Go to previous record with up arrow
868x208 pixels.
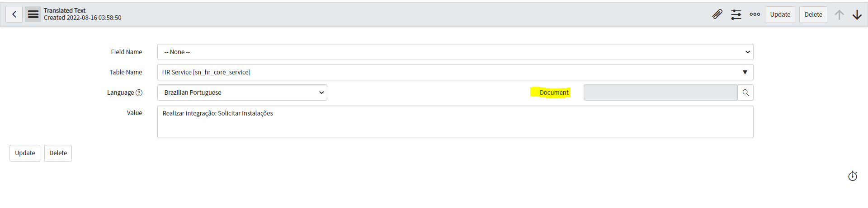839,14
